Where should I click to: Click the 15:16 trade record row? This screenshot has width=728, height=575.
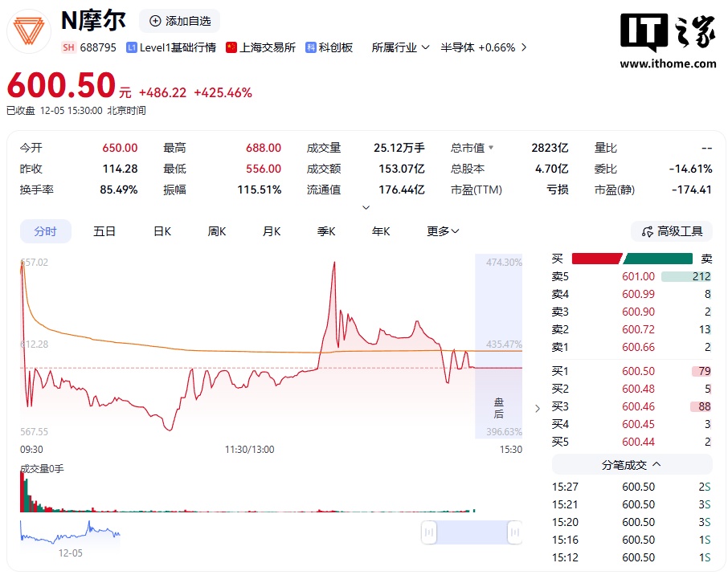point(632,540)
